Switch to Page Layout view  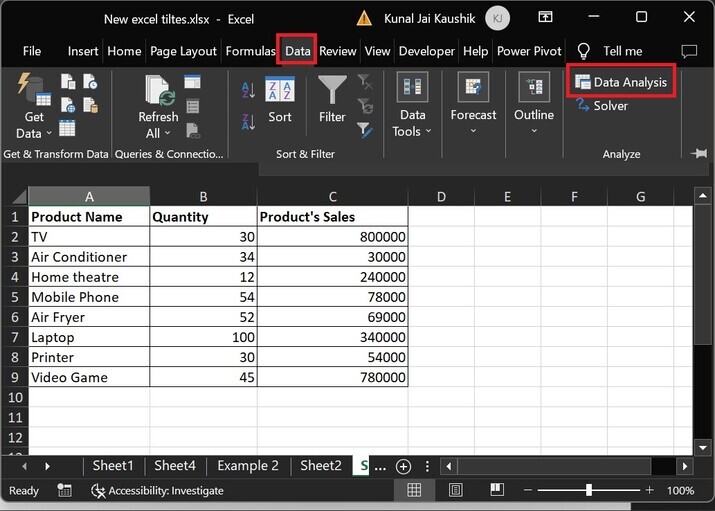[x=455, y=490]
